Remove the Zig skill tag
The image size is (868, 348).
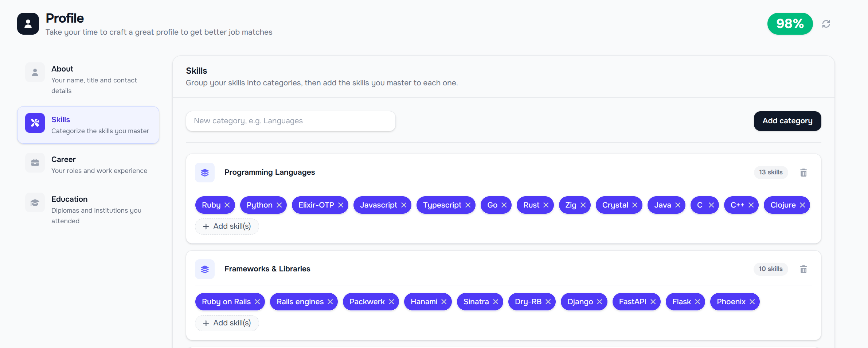[583, 205]
